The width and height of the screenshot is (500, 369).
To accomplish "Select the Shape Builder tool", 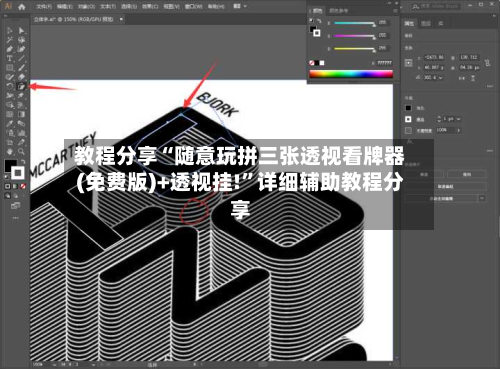I will pyautogui.click(x=9, y=105).
